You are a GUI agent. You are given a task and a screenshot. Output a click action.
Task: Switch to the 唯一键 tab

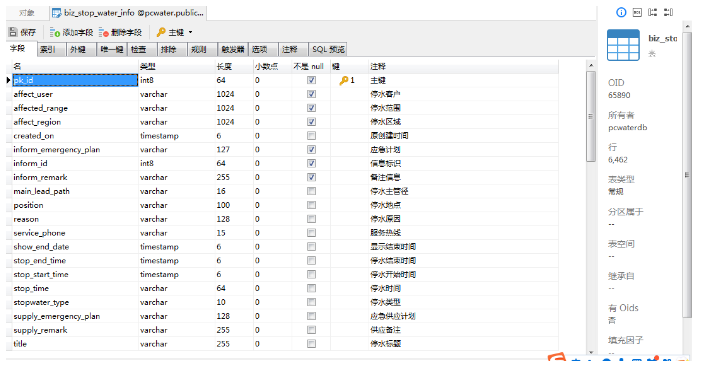(x=112, y=49)
